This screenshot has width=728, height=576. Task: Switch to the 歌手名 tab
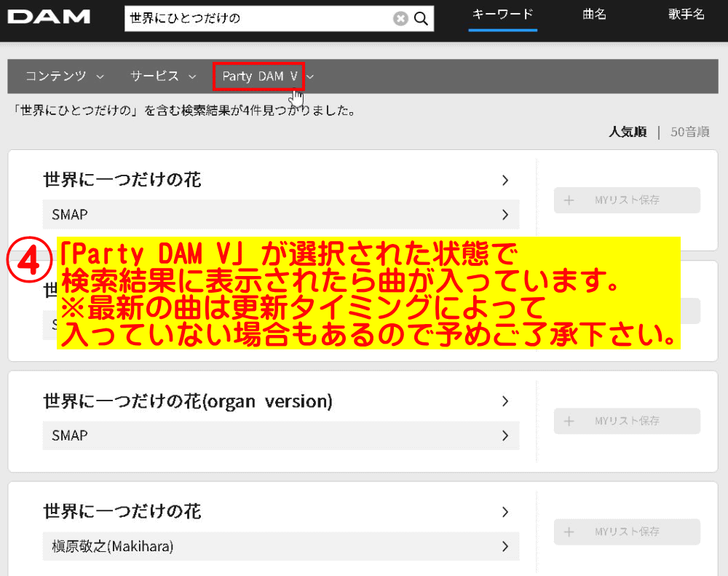pos(687,15)
